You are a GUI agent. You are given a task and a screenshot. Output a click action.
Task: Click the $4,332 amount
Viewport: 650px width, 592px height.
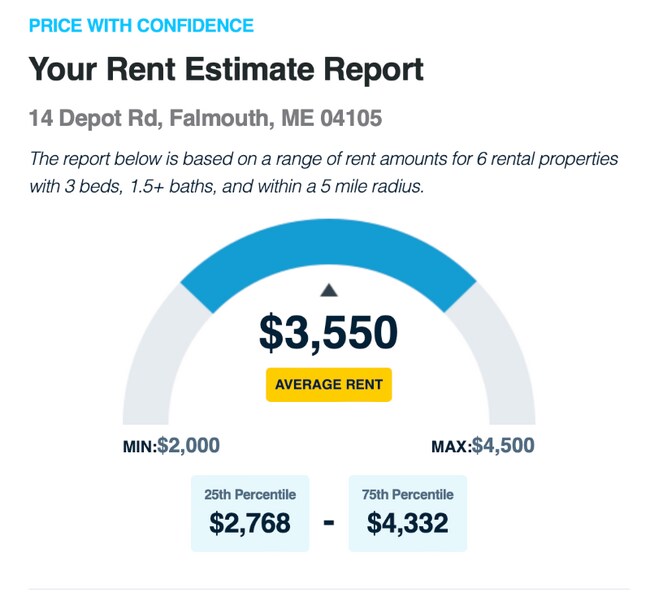[x=407, y=523]
